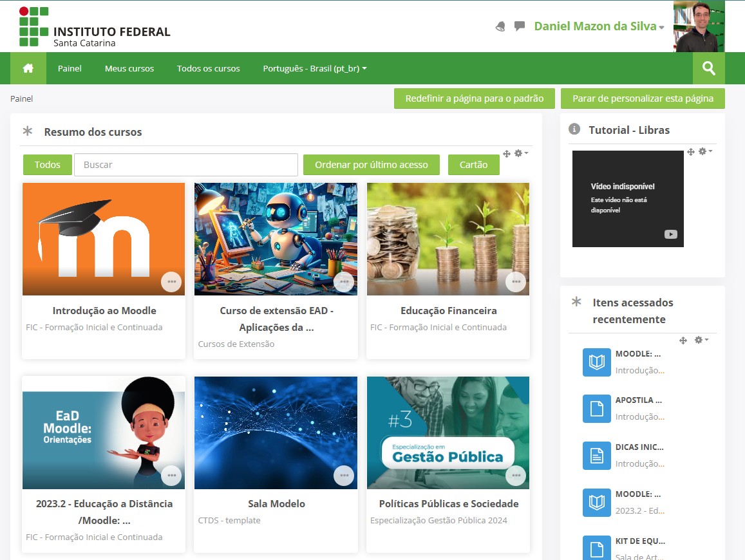Open three-dot menu on Introdução ao Moodle card
Viewport: 745px width, 560px height.
[171, 282]
